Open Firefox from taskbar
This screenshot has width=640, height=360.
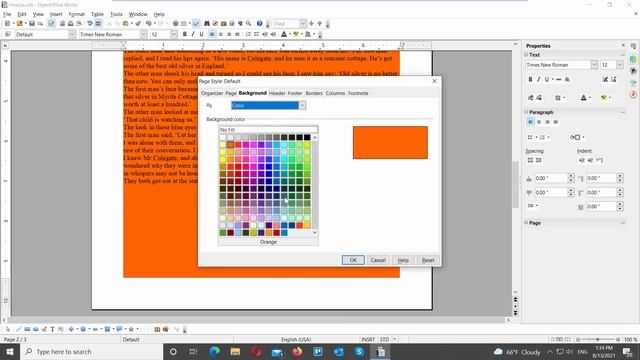(x=297, y=351)
